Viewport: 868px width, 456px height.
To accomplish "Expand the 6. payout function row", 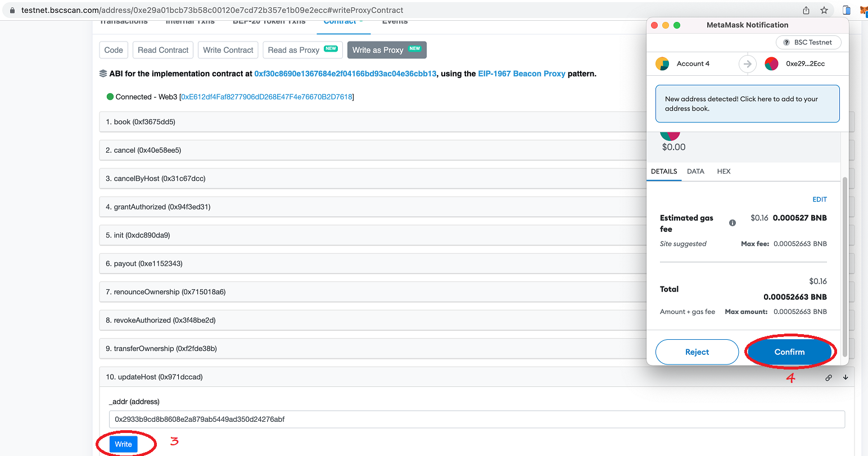I will [373, 263].
